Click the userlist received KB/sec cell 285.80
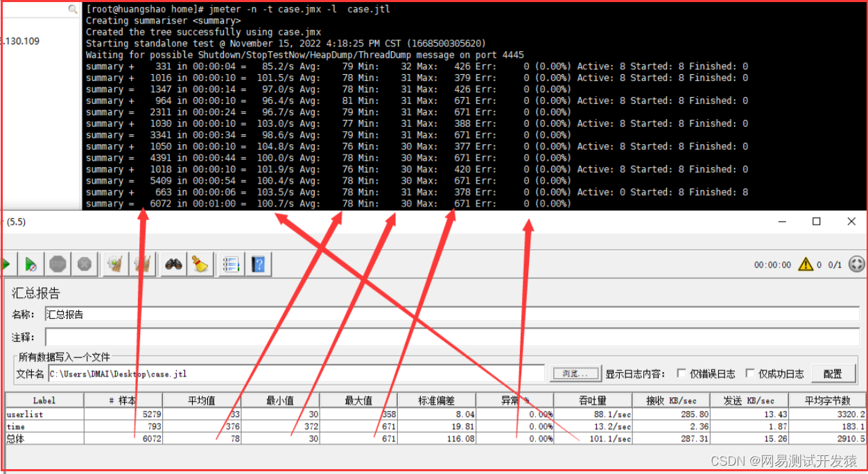868x474 pixels. click(672, 414)
